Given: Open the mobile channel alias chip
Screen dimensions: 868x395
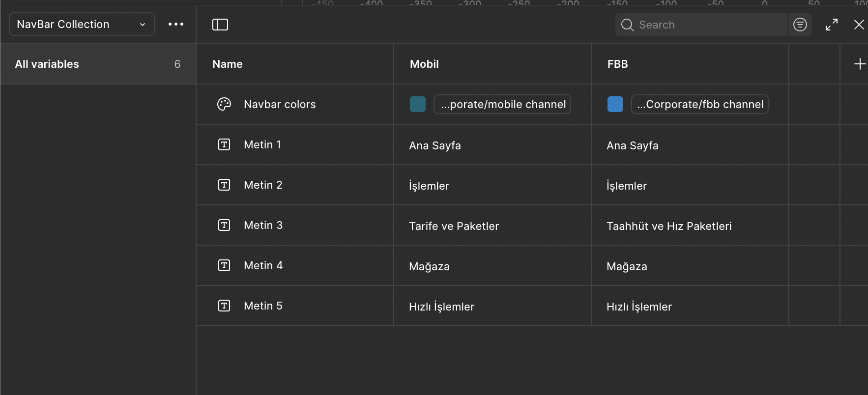Looking at the screenshot, I should tap(502, 104).
